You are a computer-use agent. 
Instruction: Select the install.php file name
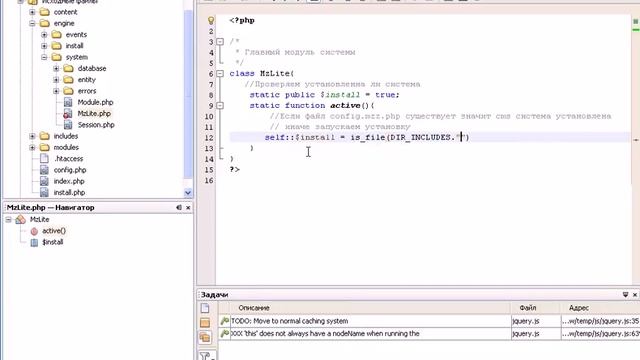click(69, 193)
